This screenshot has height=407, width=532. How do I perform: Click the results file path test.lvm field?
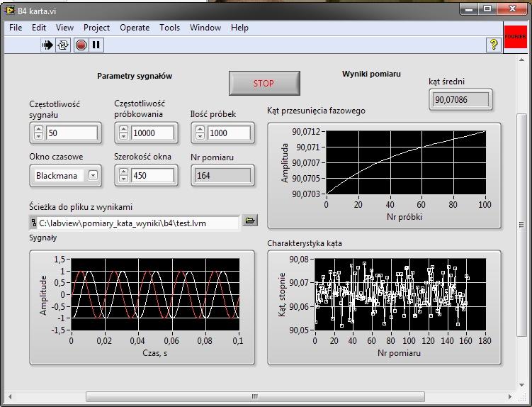pyautogui.click(x=137, y=223)
